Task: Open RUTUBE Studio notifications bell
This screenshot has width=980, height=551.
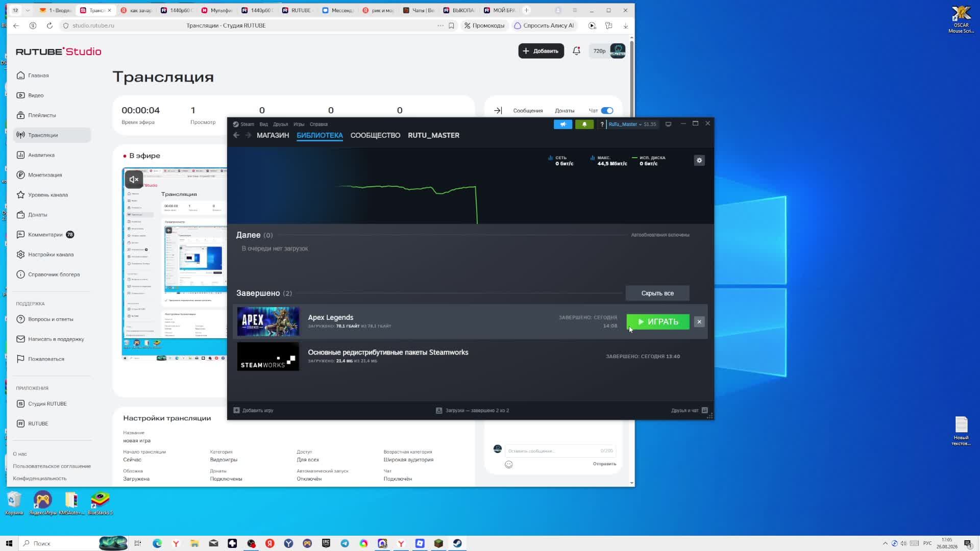Action: coord(576,51)
